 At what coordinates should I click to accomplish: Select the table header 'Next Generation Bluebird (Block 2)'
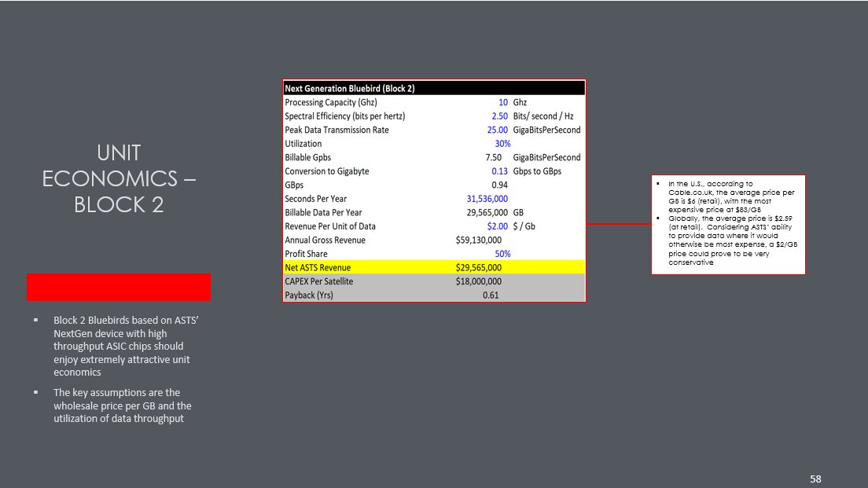coord(349,89)
